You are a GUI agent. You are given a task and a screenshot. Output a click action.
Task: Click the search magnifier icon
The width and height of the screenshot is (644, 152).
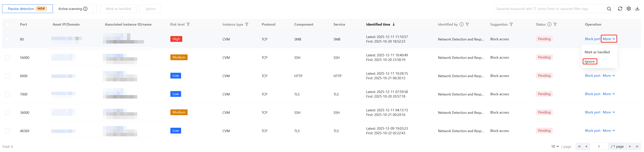point(609,9)
